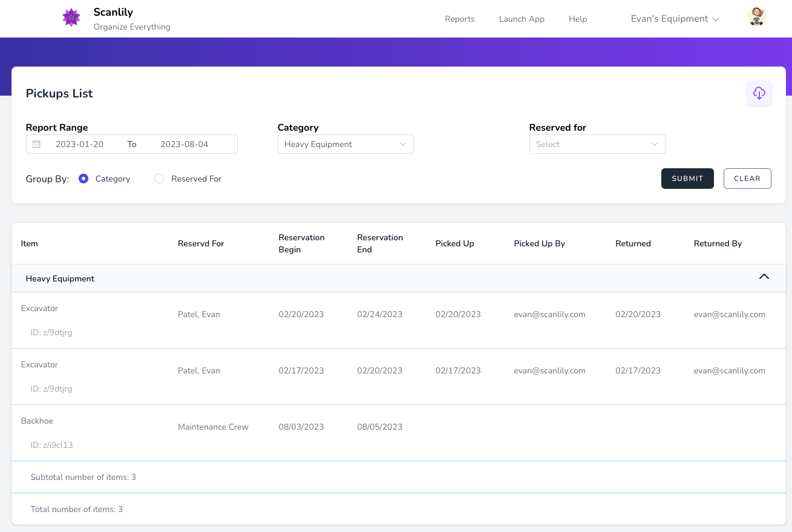Click the Scanlily brand name text
The height and width of the screenshot is (532, 792).
(113, 12)
